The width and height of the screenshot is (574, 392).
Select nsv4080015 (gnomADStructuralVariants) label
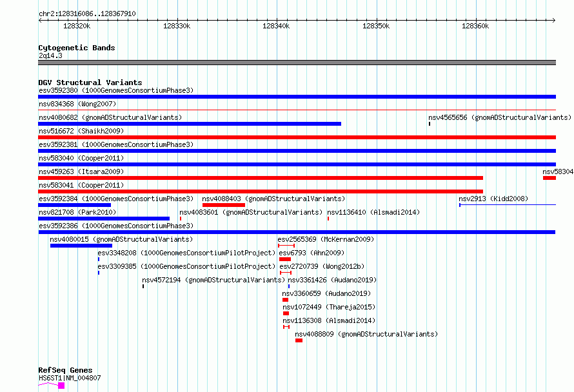coord(121,239)
